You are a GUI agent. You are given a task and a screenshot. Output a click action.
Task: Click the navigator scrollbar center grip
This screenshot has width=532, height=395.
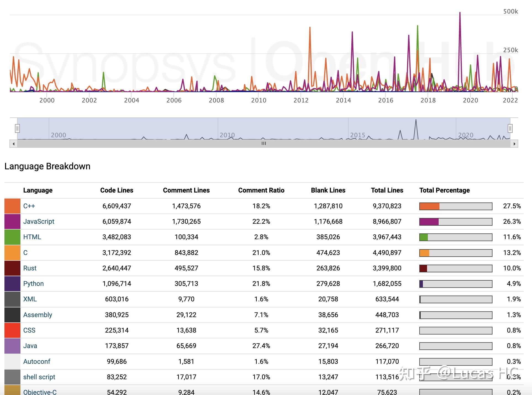pyautogui.click(x=264, y=144)
